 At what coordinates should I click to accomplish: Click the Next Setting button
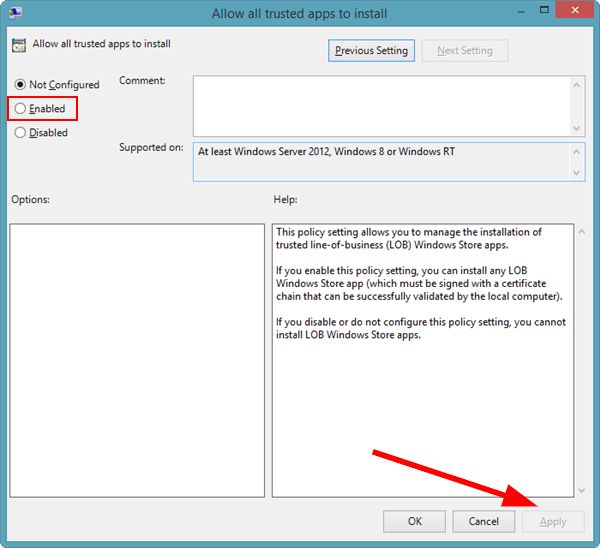coord(465,51)
